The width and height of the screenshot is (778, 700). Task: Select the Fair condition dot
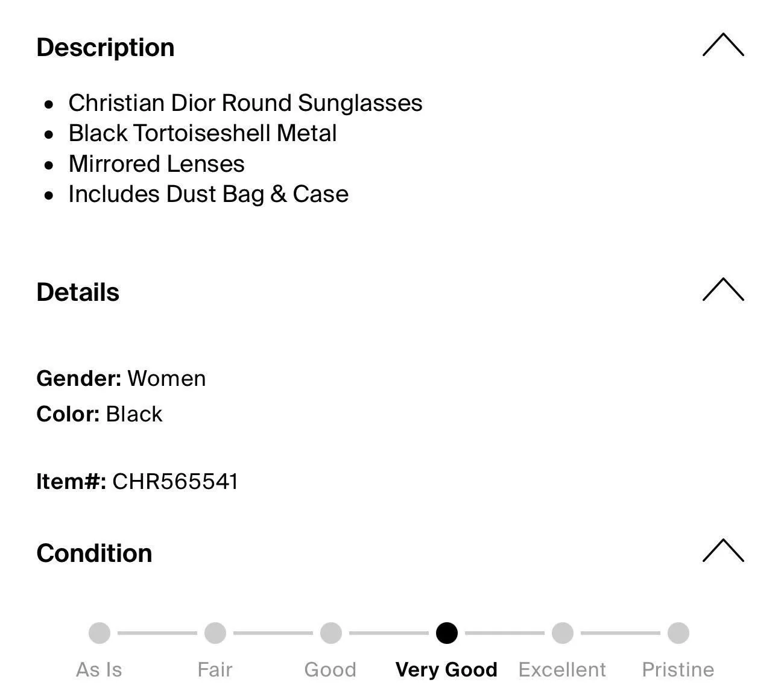click(x=215, y=633)
